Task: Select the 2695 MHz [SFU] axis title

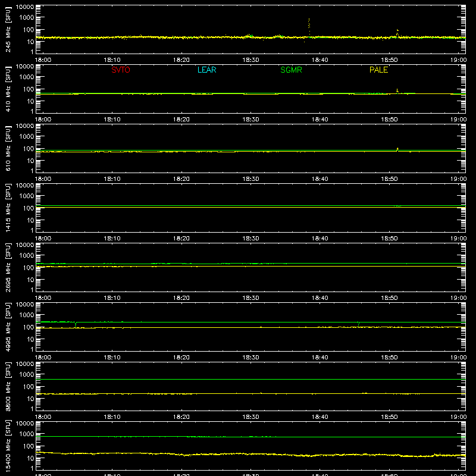Action: pos(8,267)
